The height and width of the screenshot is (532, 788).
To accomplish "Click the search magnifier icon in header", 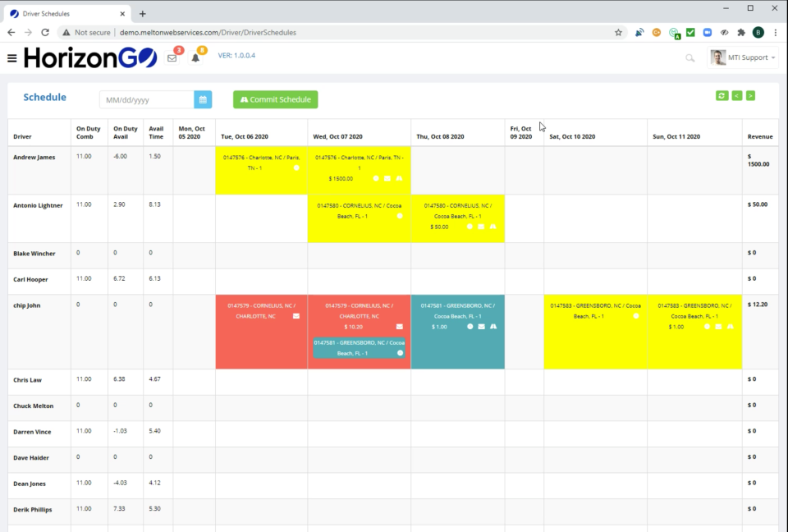I will pyautogui.click(x=690, y=58).
